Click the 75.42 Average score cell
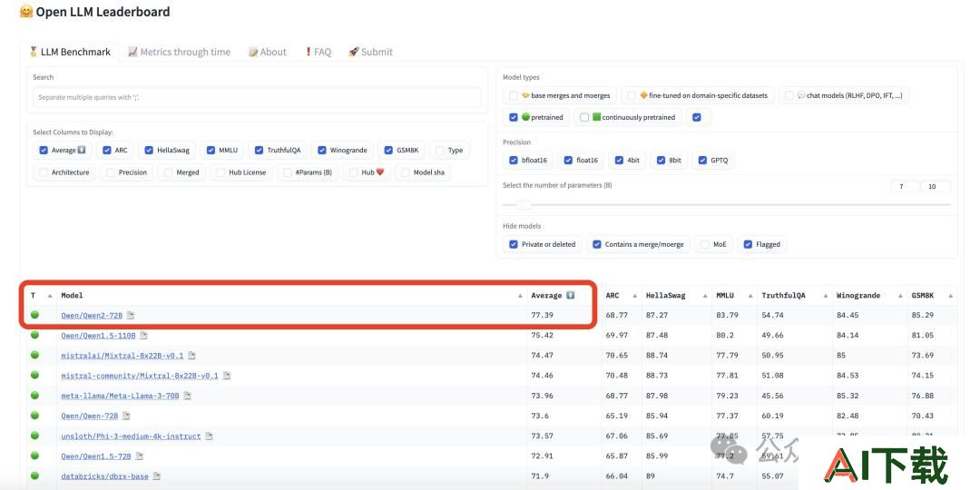The width and height of the screenshot is (980, 490). pos(563,336)
